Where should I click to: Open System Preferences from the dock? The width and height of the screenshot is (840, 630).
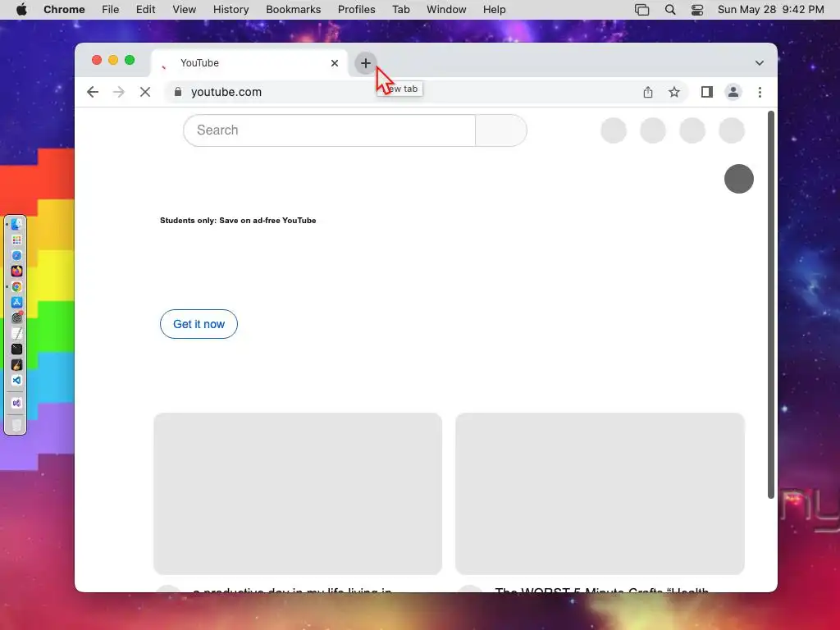[16, 317]
